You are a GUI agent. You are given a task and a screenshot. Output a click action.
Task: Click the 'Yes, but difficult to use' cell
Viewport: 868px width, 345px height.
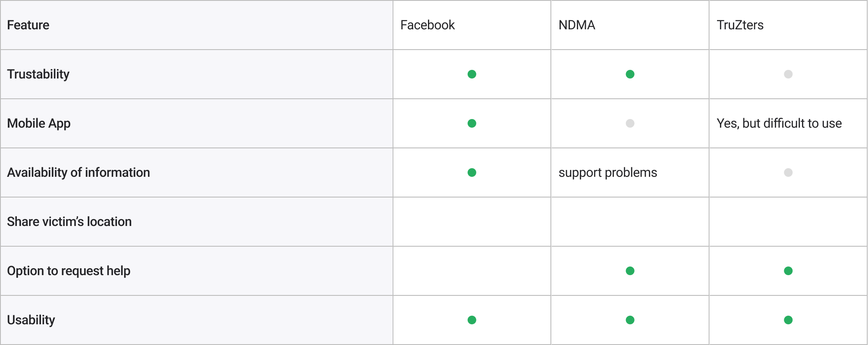[x=779, y=123]
